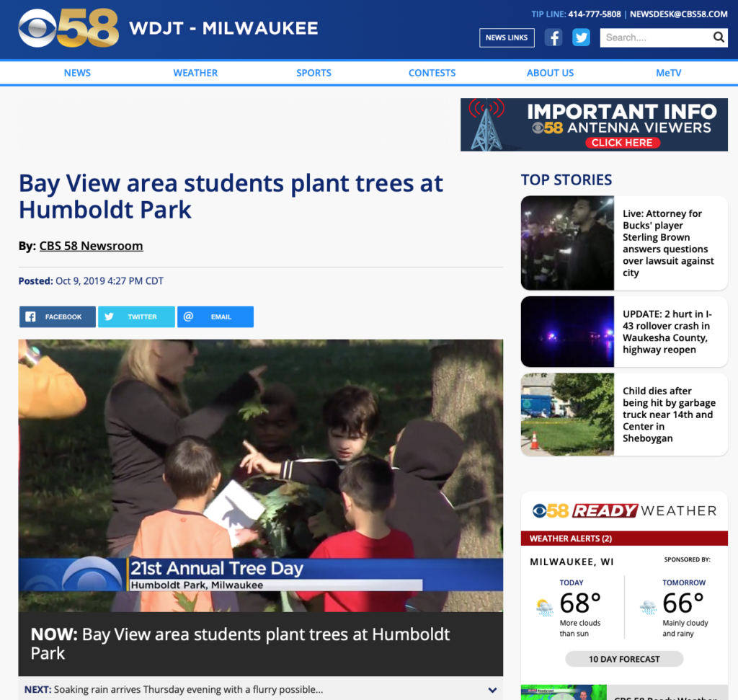Screen dimensions: 738x700
Task: Open the SPORTS menu
Action: [314, 73]
